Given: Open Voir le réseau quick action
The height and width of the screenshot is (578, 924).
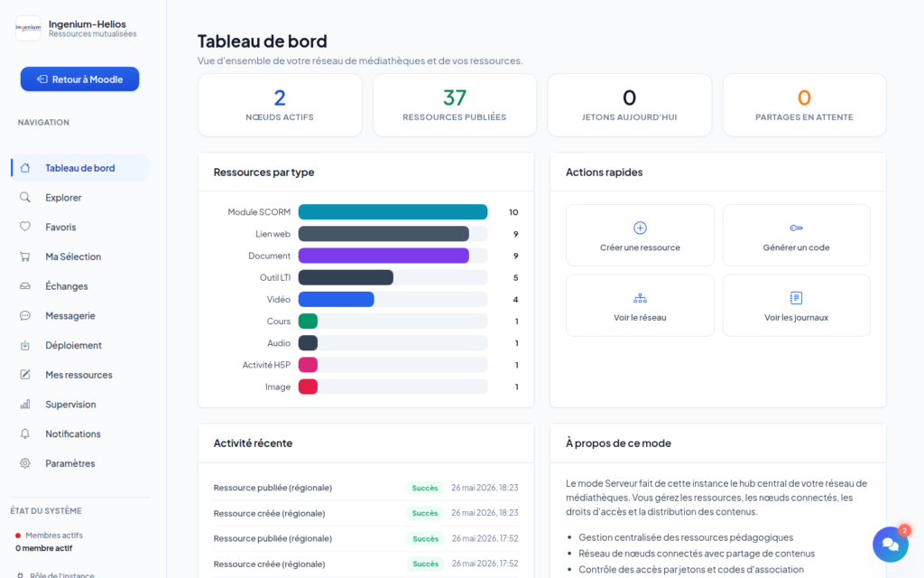Looking at the screenshot, I should pyautogui.click(x=640, y=305).
